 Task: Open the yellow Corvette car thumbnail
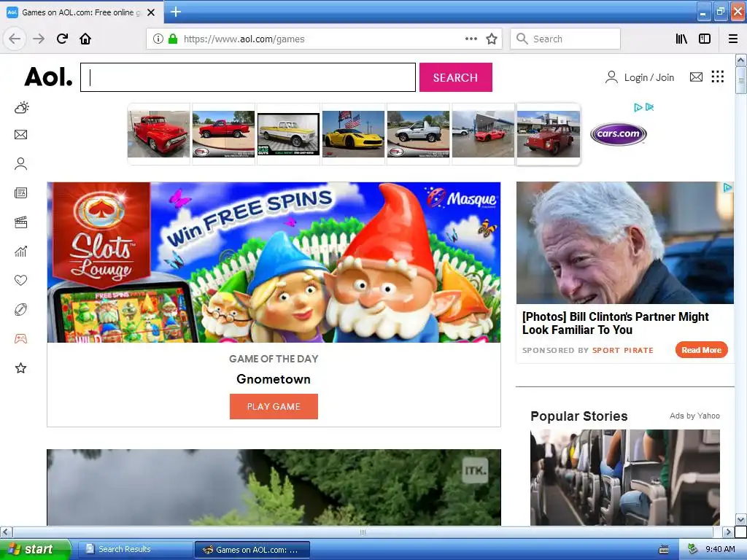353,134
